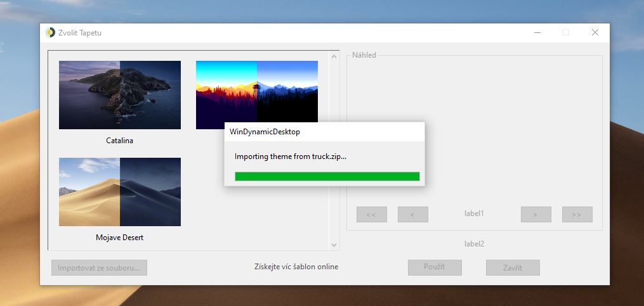The width and height of the screenshot is (644, 306).
Task: Select the Catalina wallpaper thumbnail
Action: [x=120, y=95]
